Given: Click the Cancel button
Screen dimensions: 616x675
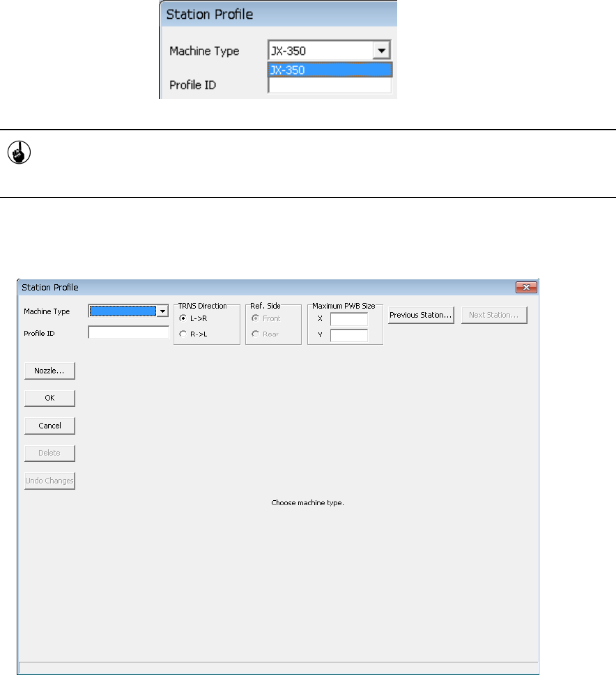Looking at the screenshot, I should tap(49, 426).
